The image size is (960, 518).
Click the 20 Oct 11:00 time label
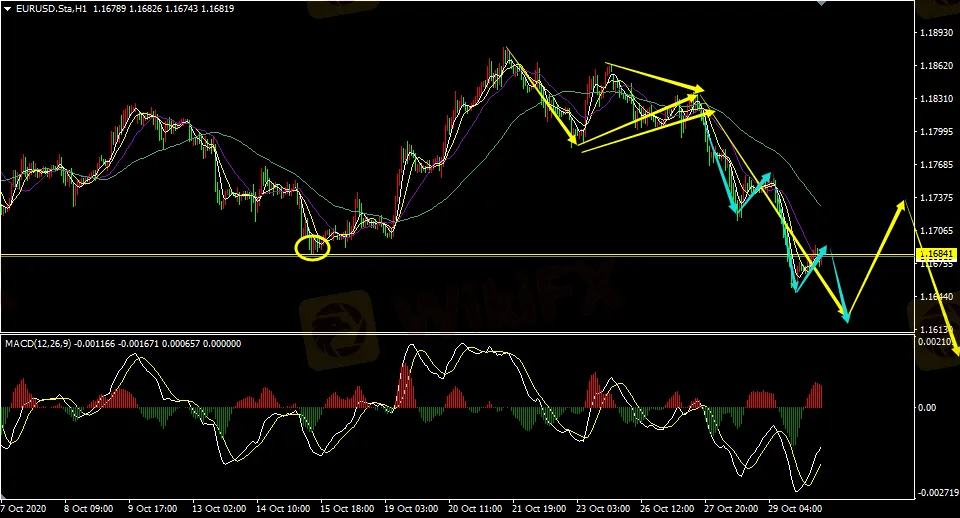click(x=475, y=509)
